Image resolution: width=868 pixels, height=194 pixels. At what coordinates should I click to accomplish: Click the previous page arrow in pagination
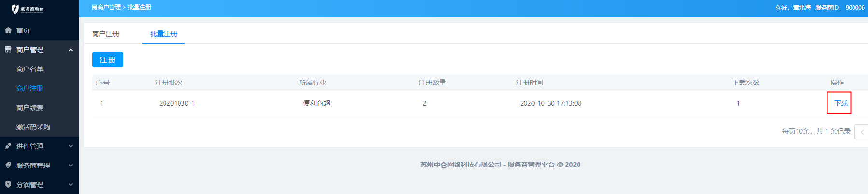[862, 132]
